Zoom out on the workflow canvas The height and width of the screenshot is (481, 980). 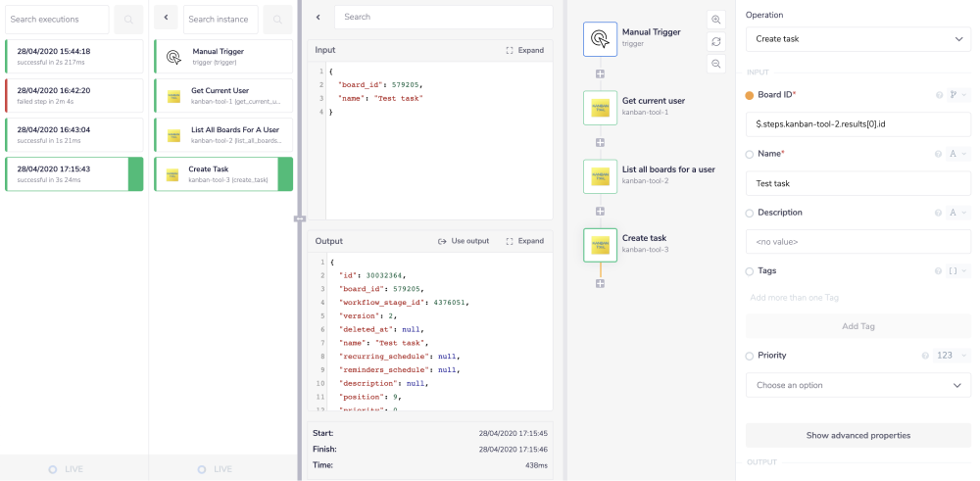click(716, 64)
